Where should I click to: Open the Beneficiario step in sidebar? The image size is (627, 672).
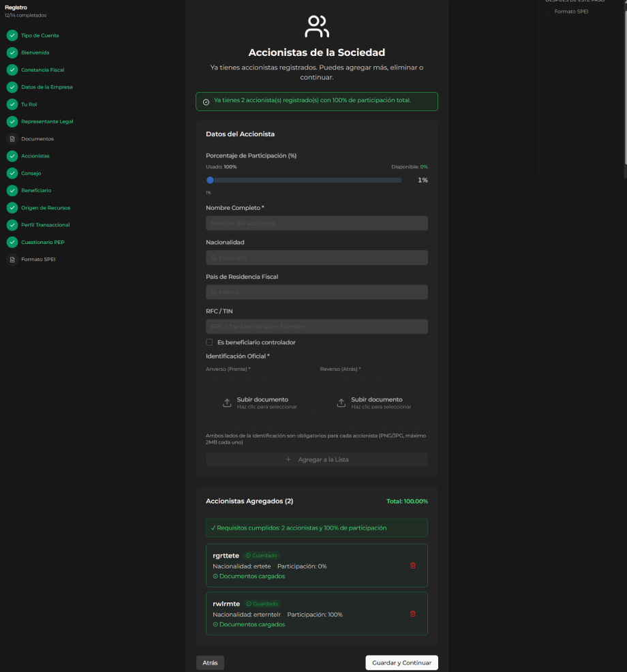36,190
